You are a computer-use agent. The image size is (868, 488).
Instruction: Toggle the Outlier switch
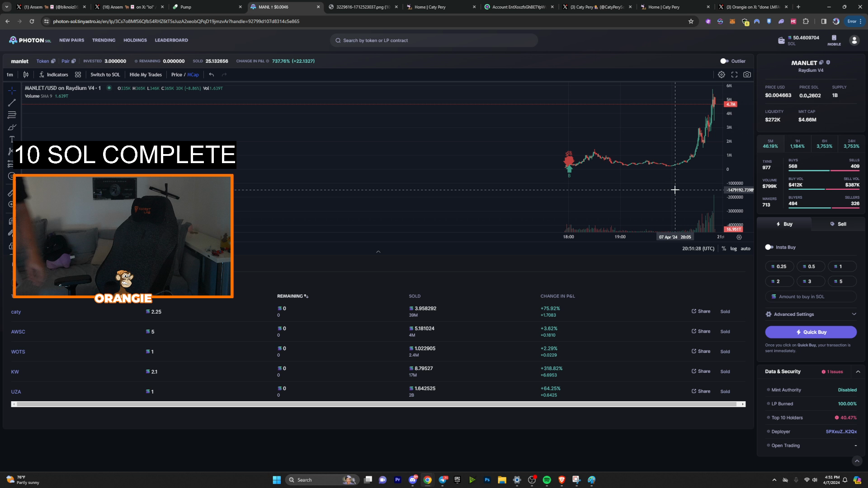tap(724, 61)
